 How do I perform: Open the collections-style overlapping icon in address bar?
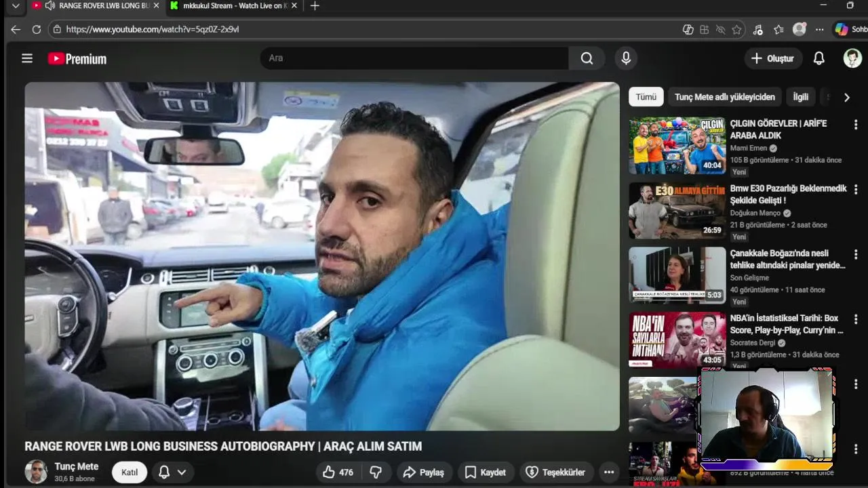688,29
